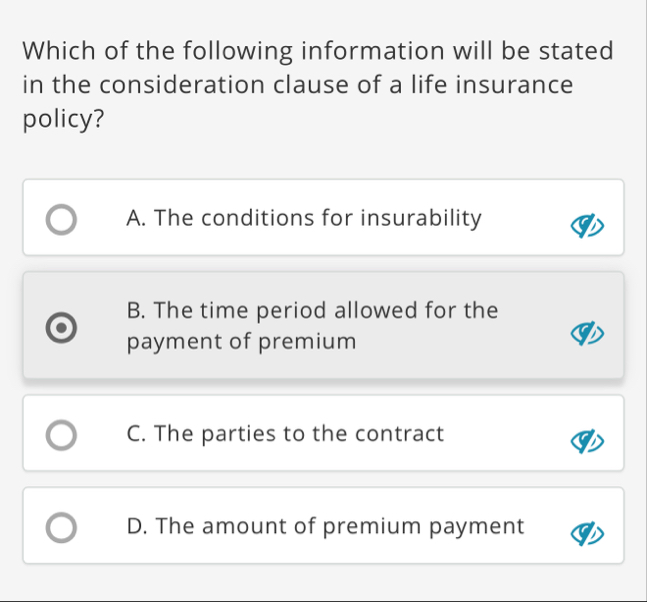
Task: Click the word 'policy?' in the question
Action: pos(63,120)
